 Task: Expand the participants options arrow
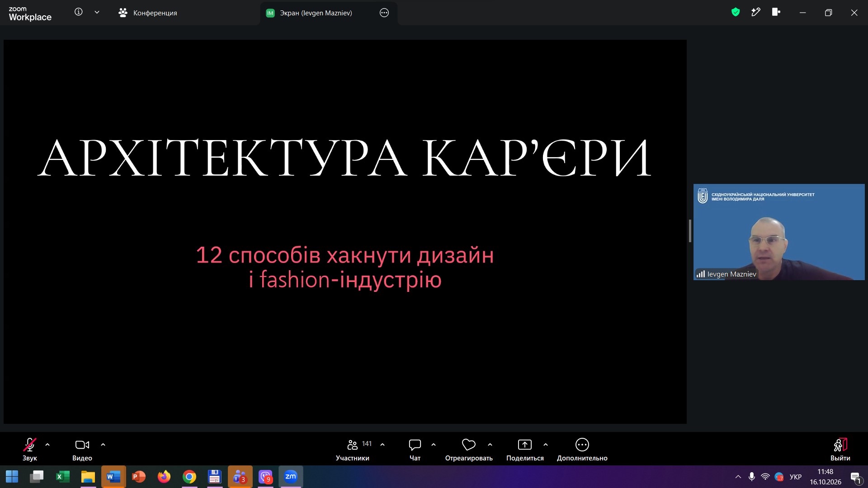tap(382, 445)
